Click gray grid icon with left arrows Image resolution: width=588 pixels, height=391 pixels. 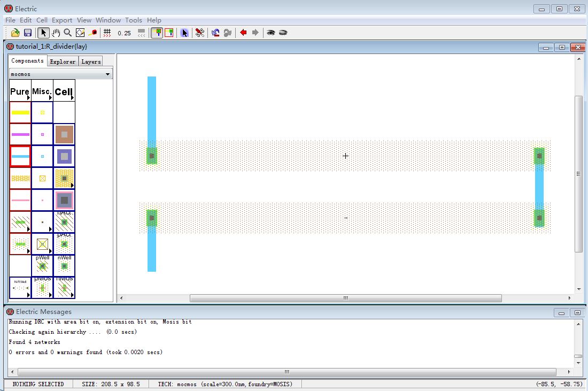(x=141, y=33)
